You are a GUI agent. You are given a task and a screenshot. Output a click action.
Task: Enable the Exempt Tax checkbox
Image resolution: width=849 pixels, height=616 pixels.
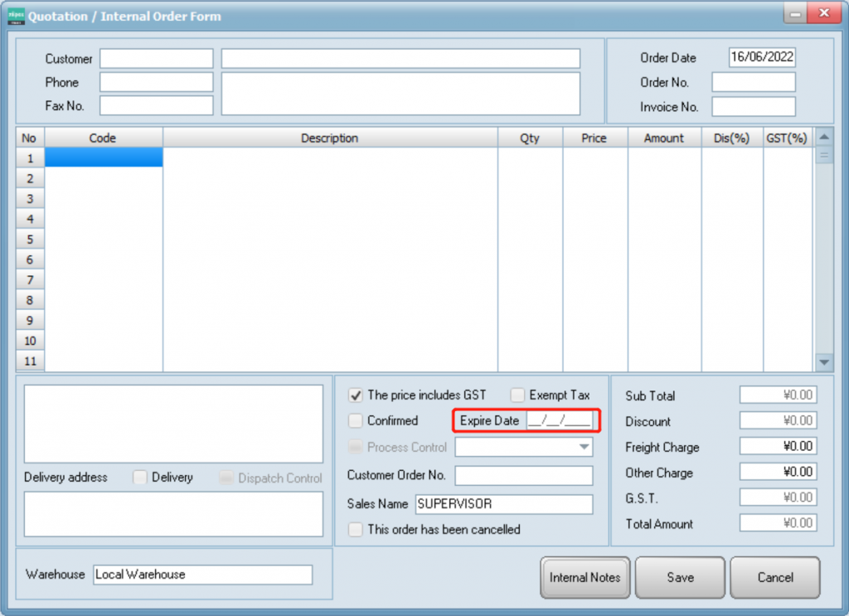point(517,395)
